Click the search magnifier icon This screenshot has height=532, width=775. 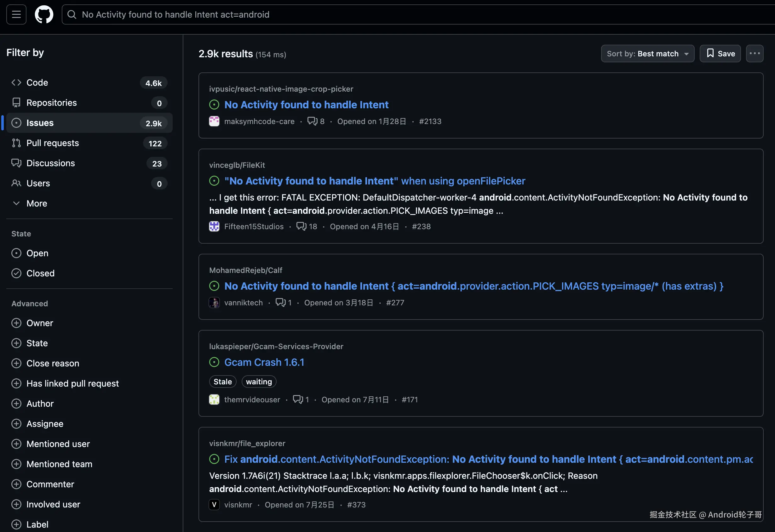click(x=72, y=14)
